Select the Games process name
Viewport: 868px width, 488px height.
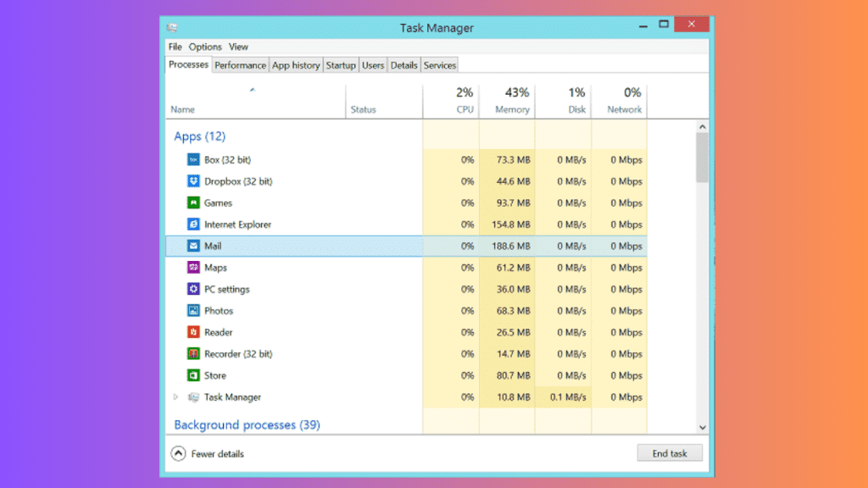coord(218,203)
